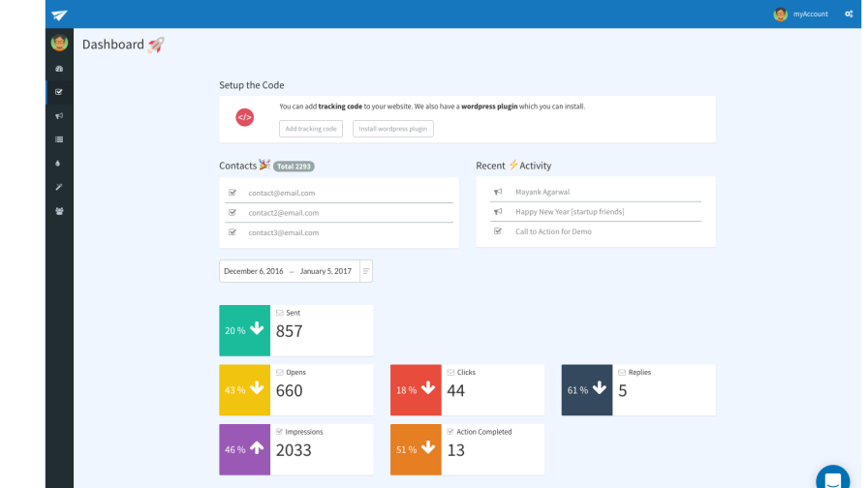Click the red code tag icon
Screen dimensions: 868x488
pyautogui.click(x=245, y=117)
